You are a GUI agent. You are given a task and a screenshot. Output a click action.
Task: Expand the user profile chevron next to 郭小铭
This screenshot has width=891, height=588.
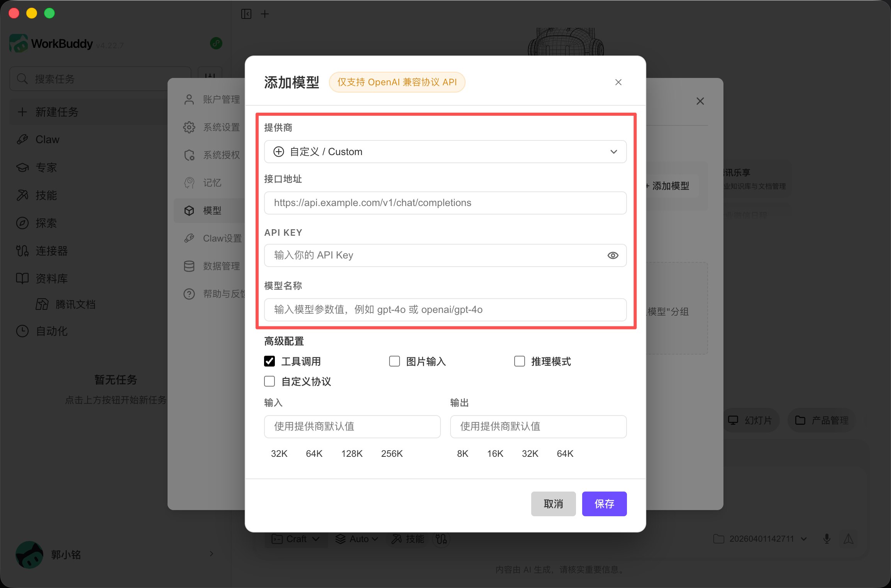click(x=211, y=554)
